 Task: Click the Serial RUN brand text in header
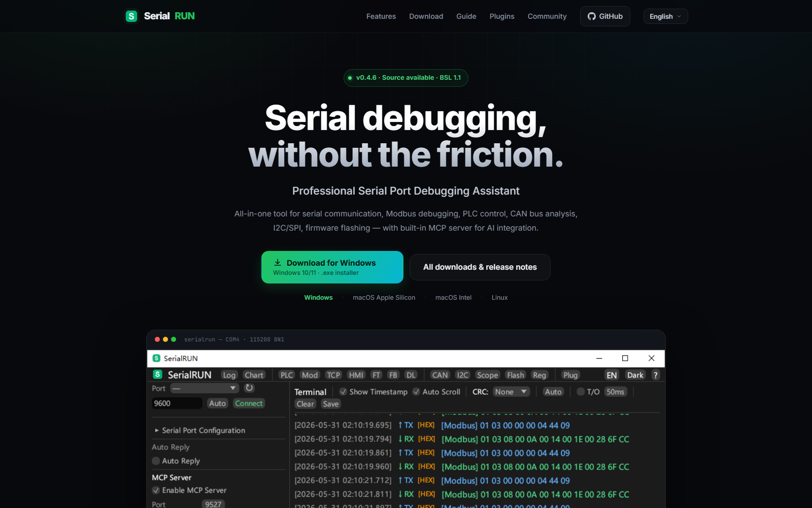point(170,16)
